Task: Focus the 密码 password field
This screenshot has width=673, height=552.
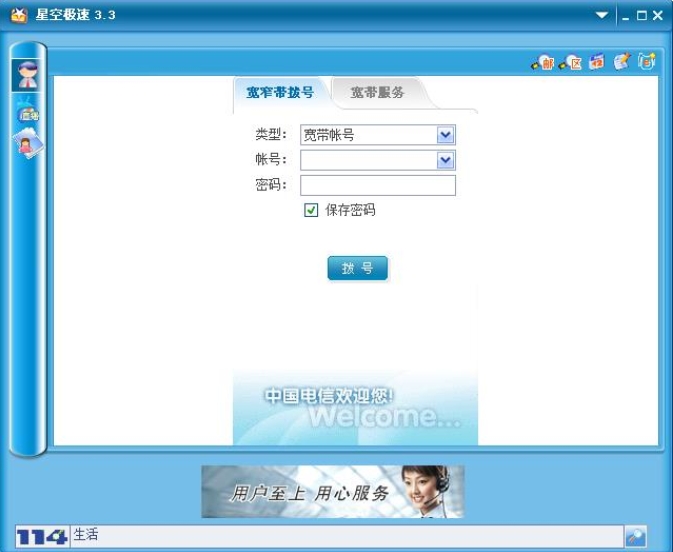Action: coord(378,185)
